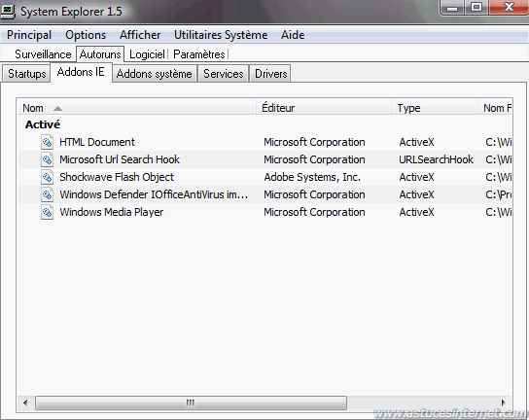Open the Principal menu
Image resolution: width=529 pixels, height=420 pixels.
(x=29, y=35)
